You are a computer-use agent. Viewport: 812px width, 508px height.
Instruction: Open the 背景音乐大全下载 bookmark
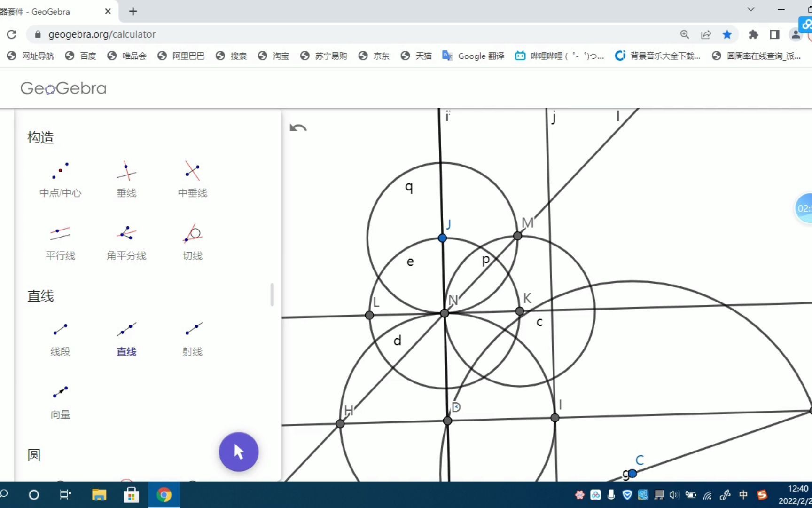click(x=658, y=56)
